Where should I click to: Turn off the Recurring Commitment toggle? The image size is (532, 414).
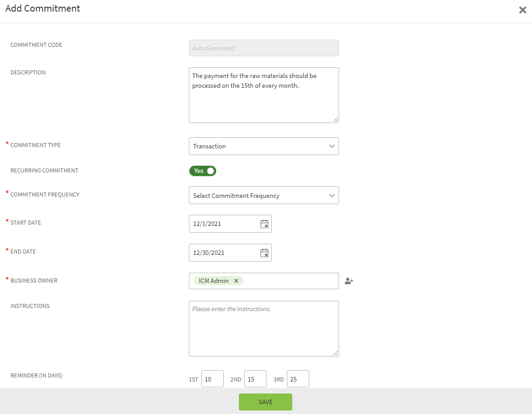tap(203, 171)
